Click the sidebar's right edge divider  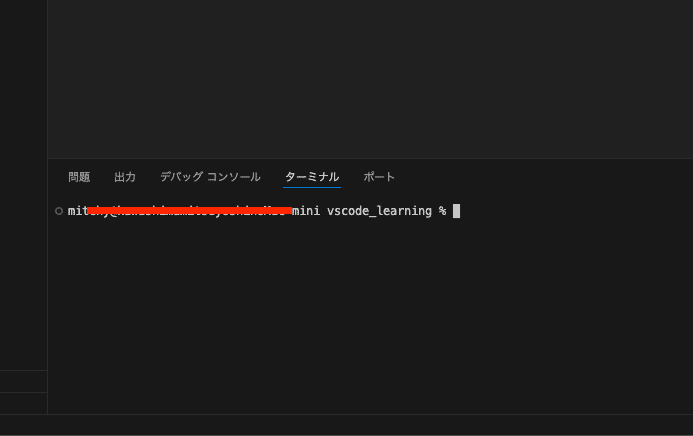coord(47,207)
